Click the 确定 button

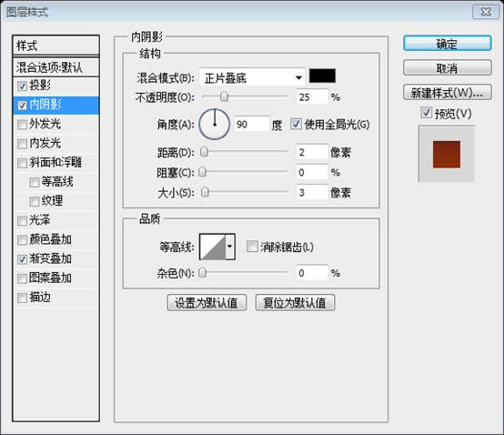pyautogui.click(x=447, y=44)
